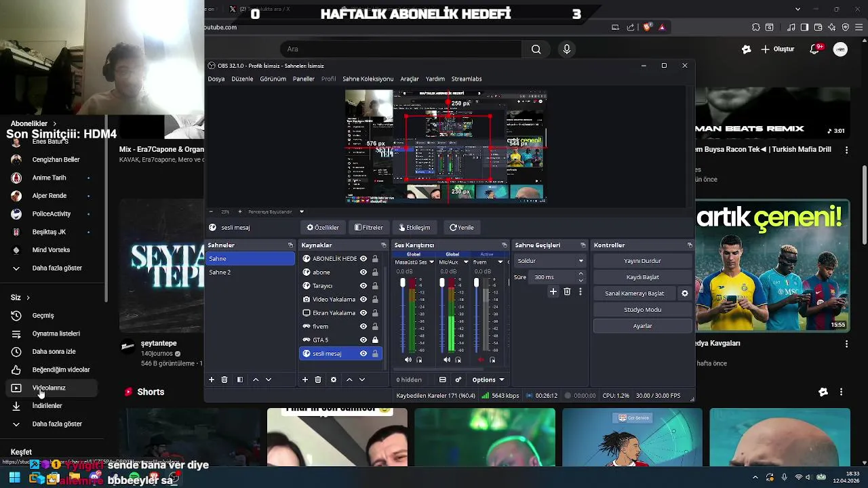Hide the abone source
Screen dimensions: 868x488
(363, 272)
